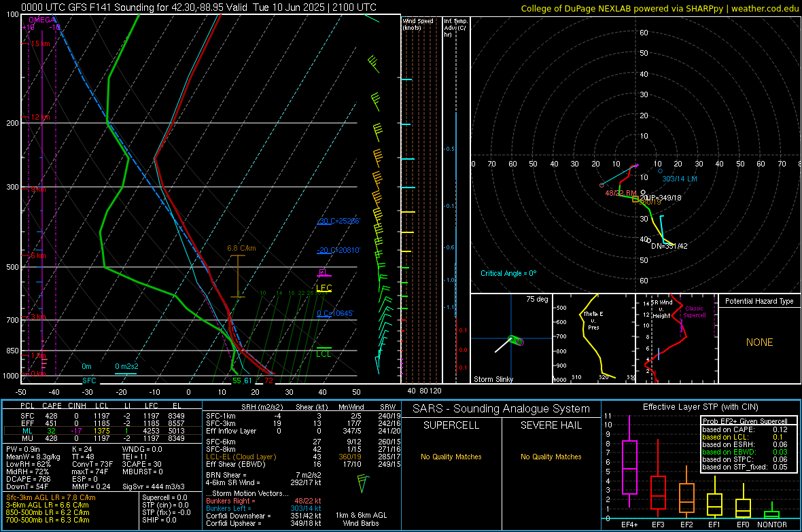Select the EL marker on the skew-T
The image size is (802, 532).
323,272
